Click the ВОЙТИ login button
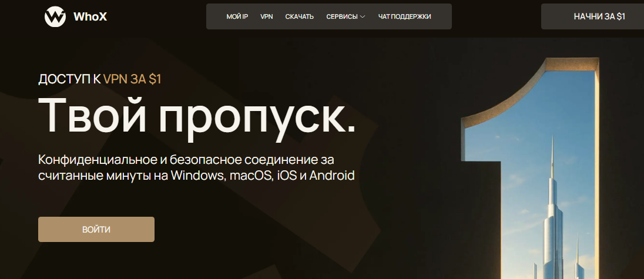 coord(96,230)
